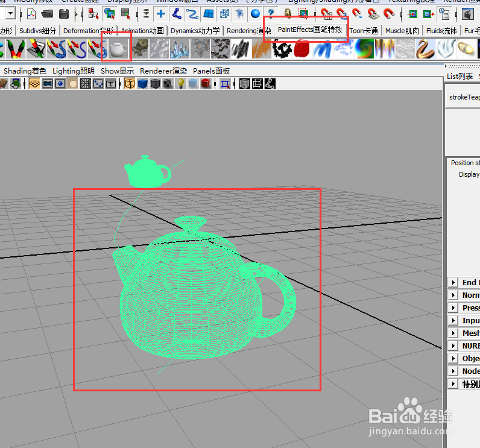Open the Lighting panel menu

tap(74, 71)
